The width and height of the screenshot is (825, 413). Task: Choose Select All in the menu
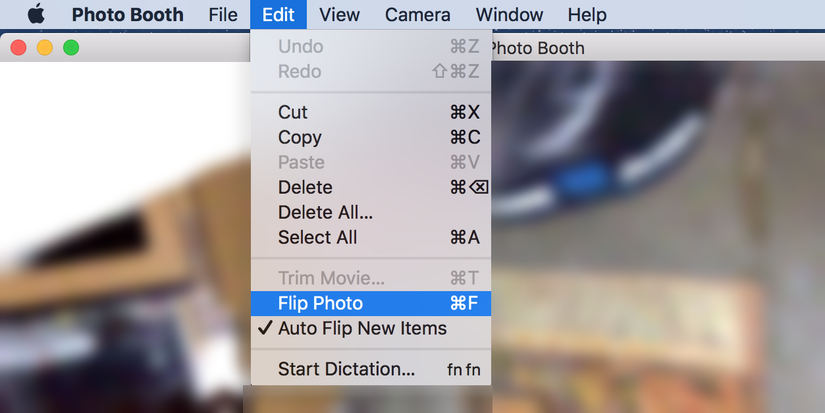(371, 237)
